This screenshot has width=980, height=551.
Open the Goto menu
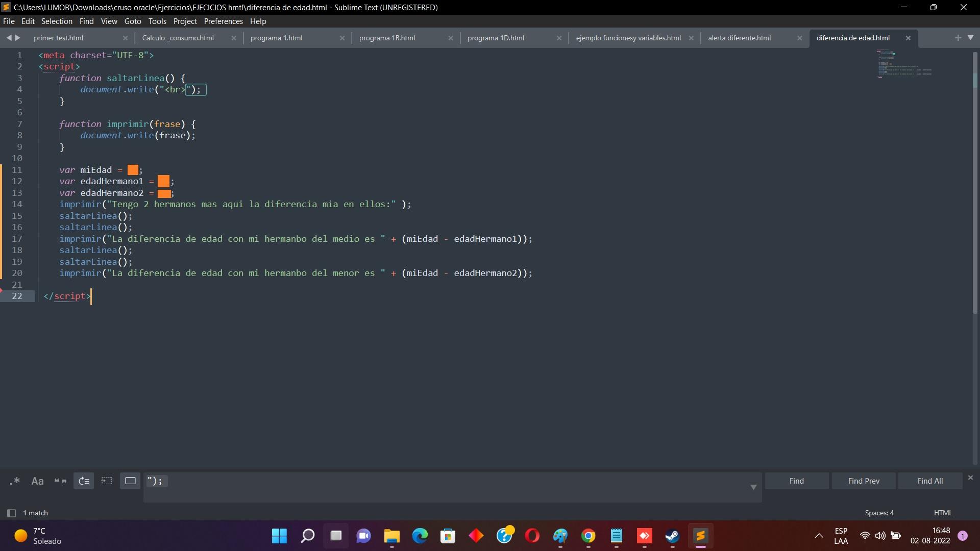133,21
